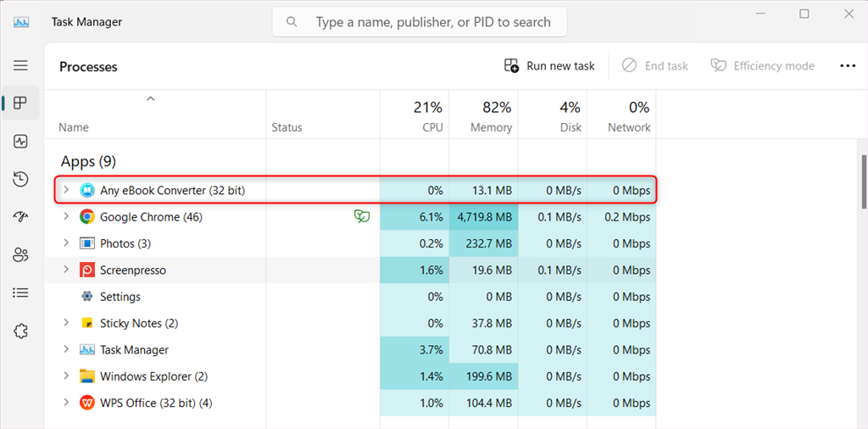The image size is (868, 429).
Task: Sort by the CPU column header
Action: pyautogui.click(x=431, y=127)
